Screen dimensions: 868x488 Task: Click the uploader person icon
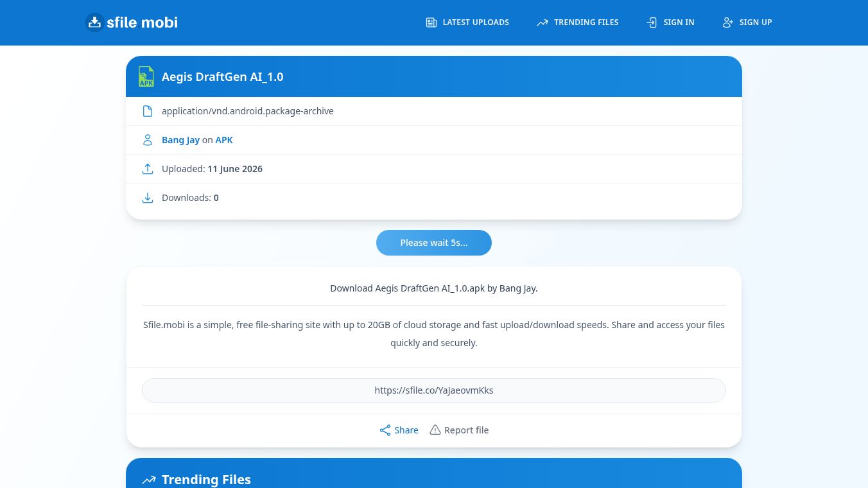(x=148, y=140)
